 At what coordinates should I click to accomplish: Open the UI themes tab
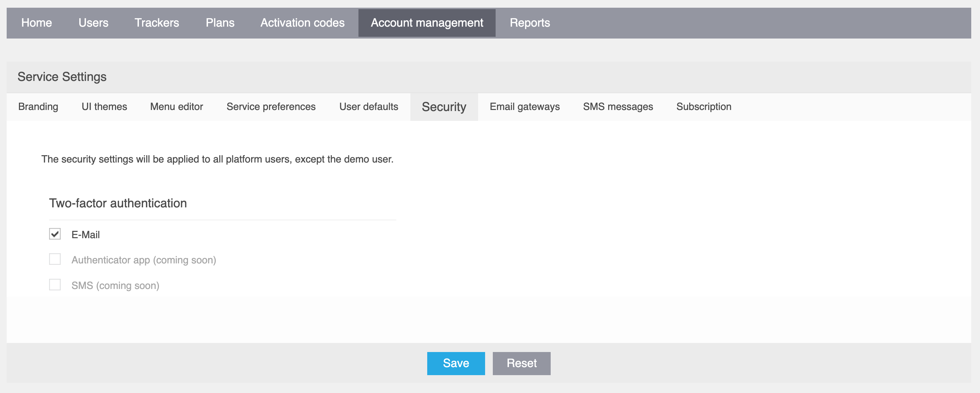click(104, 107)
